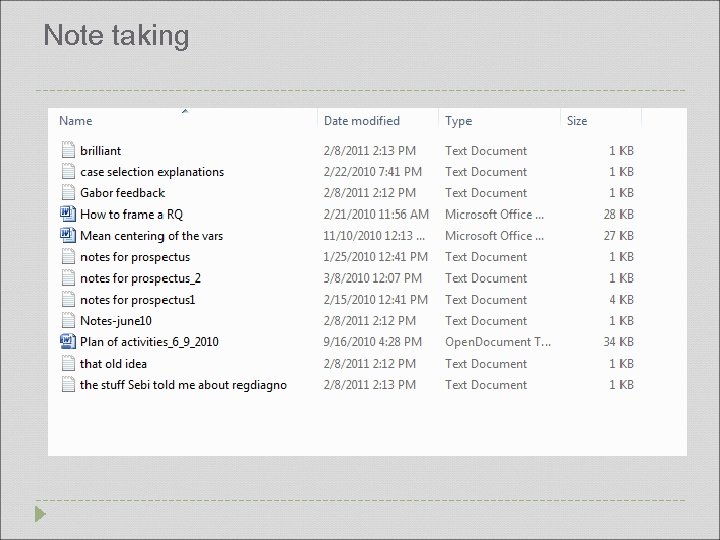Click date 2/21/2010 11:56 AM
This screenshot has width=720, height=540.
(376, 214)
